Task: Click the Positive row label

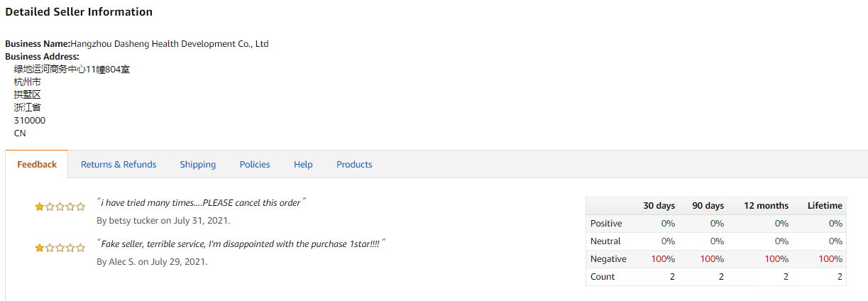Action: pos(606,224)
